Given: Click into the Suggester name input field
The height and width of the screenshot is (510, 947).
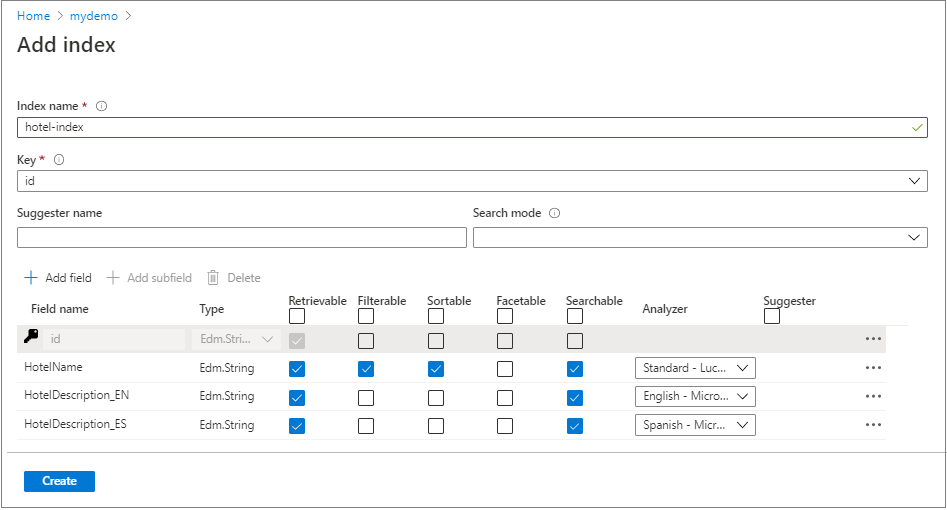Looking at the screenshot, I should tap(242, 238).
